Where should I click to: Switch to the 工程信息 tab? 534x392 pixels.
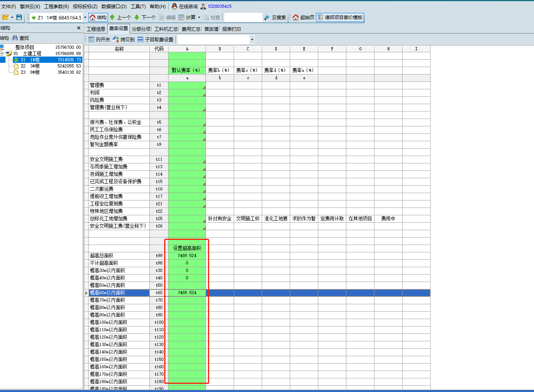[96, 29]
